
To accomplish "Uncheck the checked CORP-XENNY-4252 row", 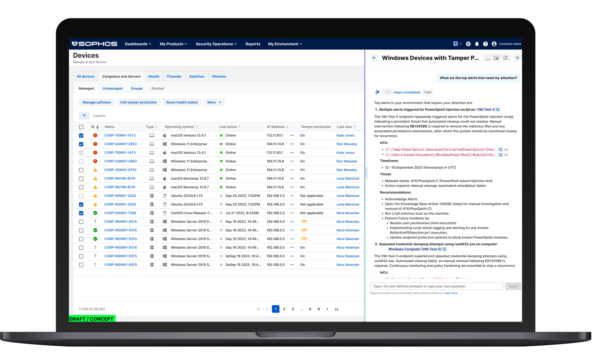I will tap(81, 204).
